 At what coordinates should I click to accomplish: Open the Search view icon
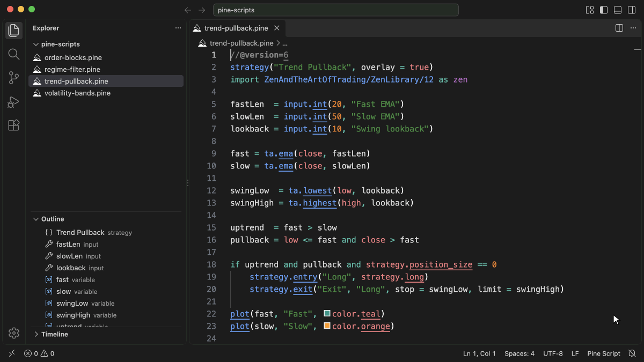[x=14, y=54]
